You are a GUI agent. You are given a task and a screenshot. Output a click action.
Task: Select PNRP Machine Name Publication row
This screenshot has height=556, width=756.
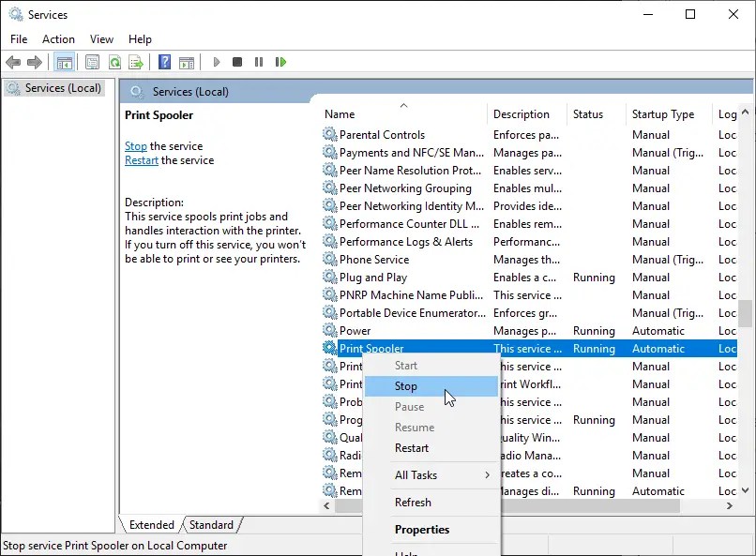point(529,294)
